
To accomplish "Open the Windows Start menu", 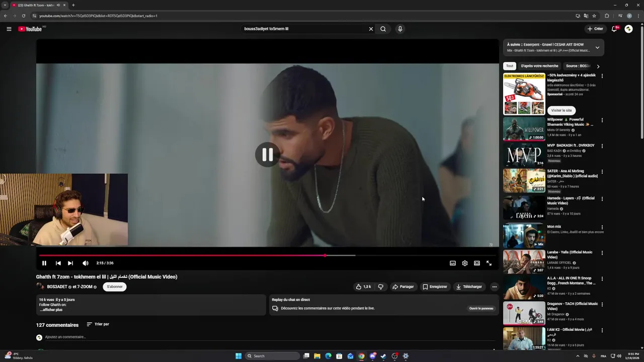I will pyautogui.click(x=238, y=356).
